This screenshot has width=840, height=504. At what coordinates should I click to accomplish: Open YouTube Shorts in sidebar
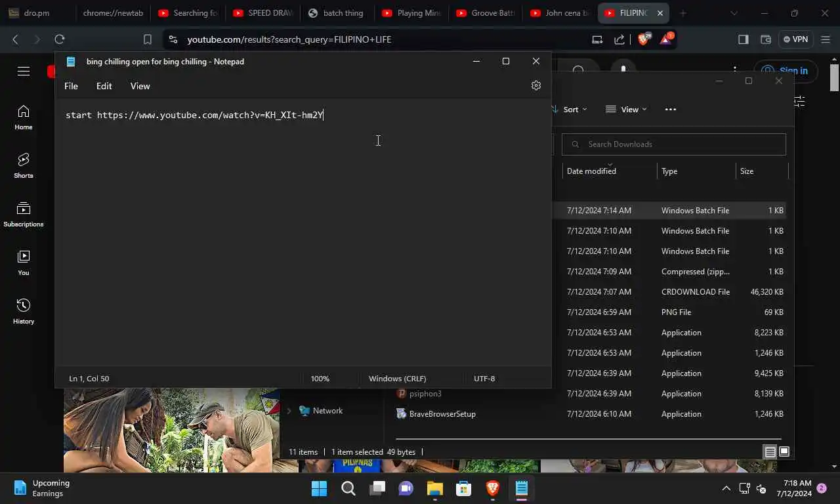pyautogui.click(x=24, y=166)
